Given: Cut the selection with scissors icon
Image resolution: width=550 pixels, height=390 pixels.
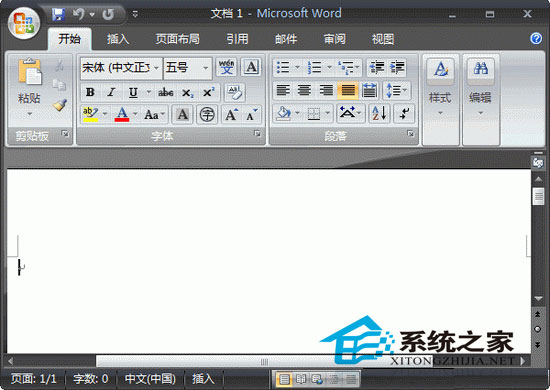Looking at the screenshot, I should [x=59, y=65].
